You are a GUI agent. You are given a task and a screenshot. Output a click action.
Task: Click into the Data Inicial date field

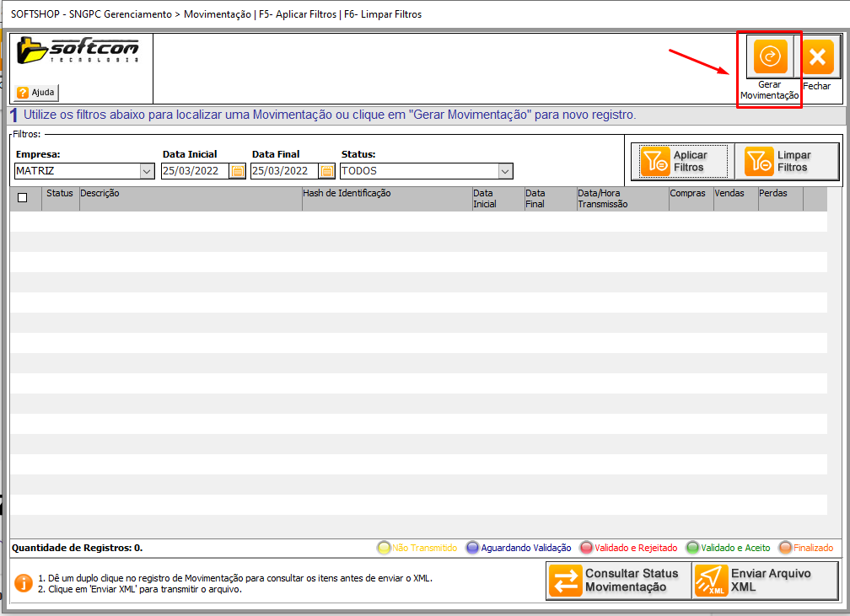(194, 171)
